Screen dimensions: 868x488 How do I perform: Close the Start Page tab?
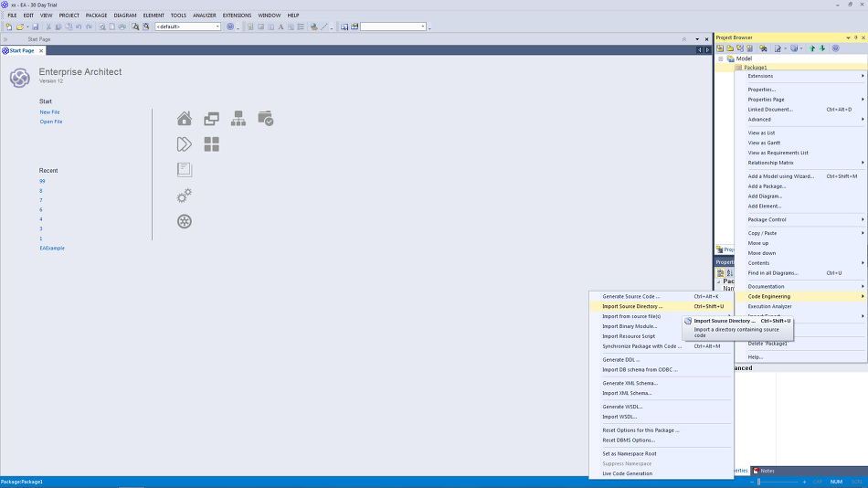(x=41, y=51)
